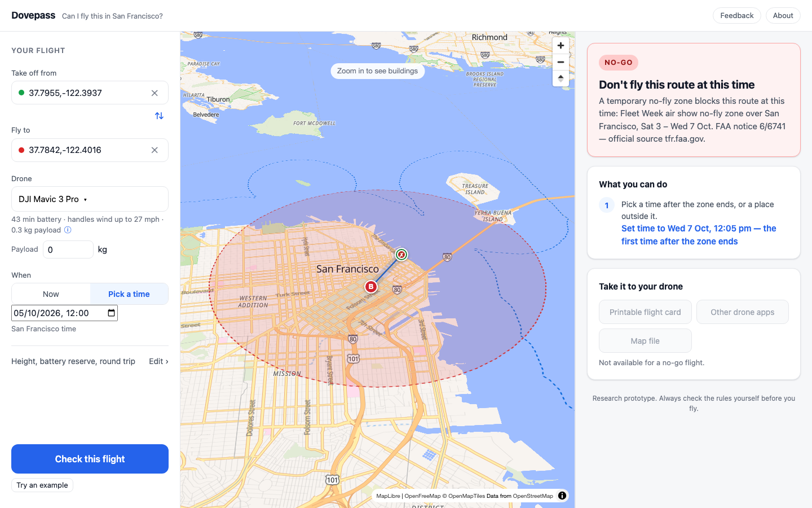Click the Check this flight button

tap(90, 459)
